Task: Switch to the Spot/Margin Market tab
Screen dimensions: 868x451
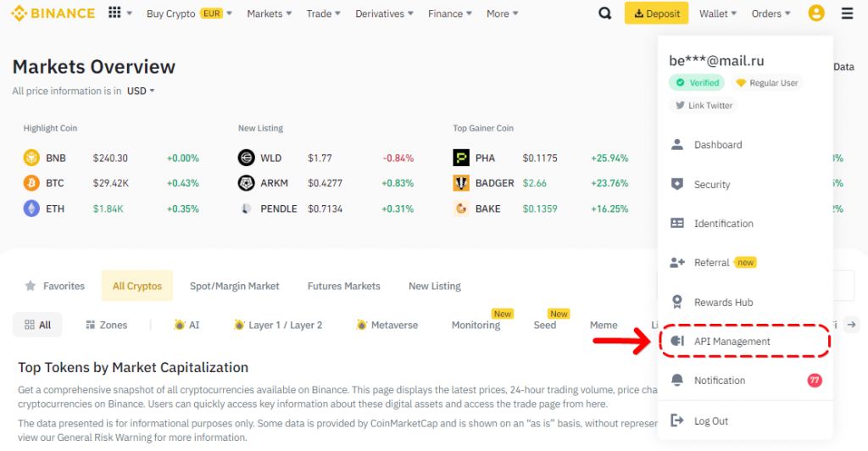Action: point(234,286)
